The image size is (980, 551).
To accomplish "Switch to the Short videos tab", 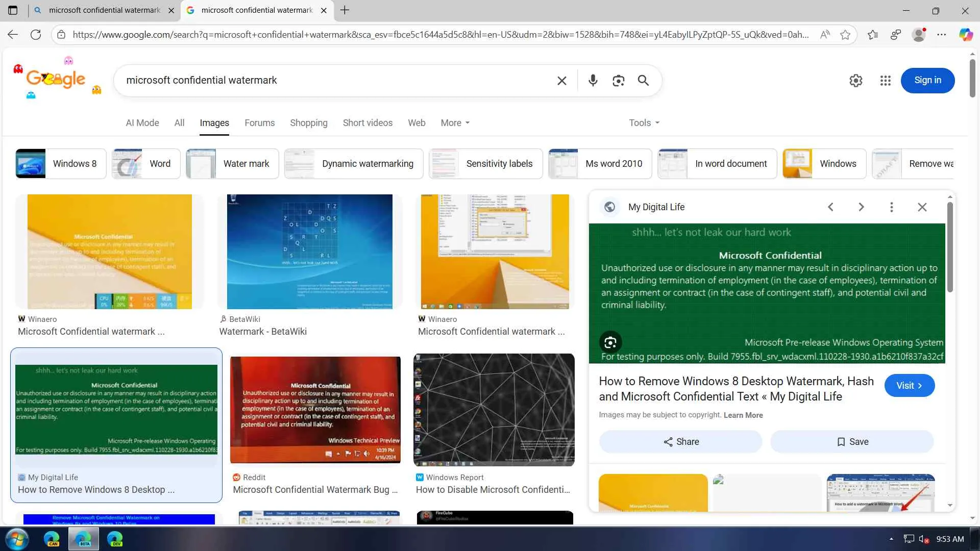I will tap(367, 123).
